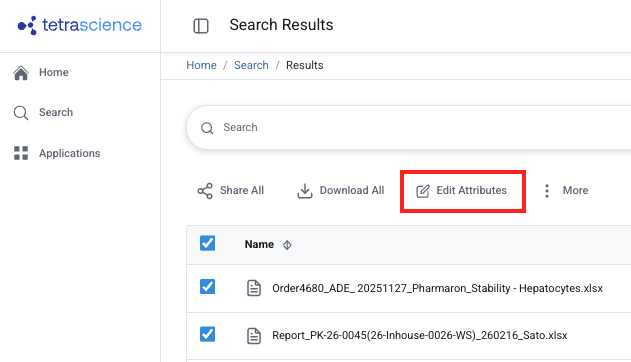Toggle the sidebar panel icon
The width and height of the screenshot is (631, 362).
click(x=201, y=26)
